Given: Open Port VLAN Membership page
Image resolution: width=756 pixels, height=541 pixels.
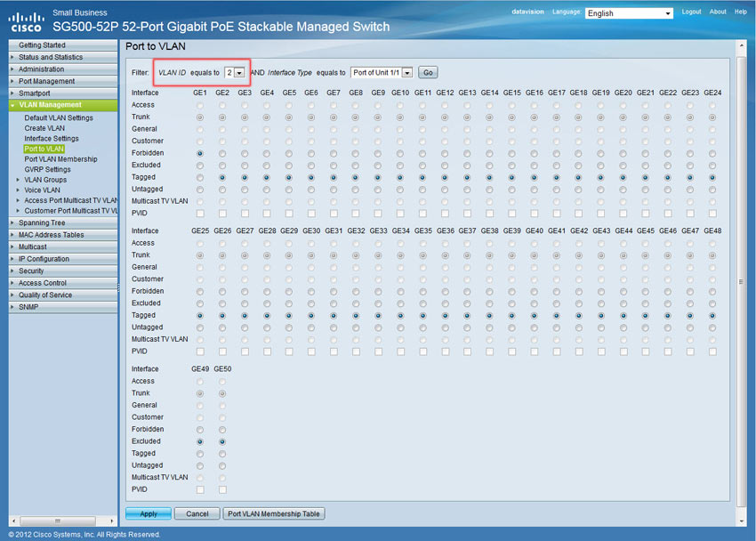Looking at the screenshot, I should click(60, 159).
